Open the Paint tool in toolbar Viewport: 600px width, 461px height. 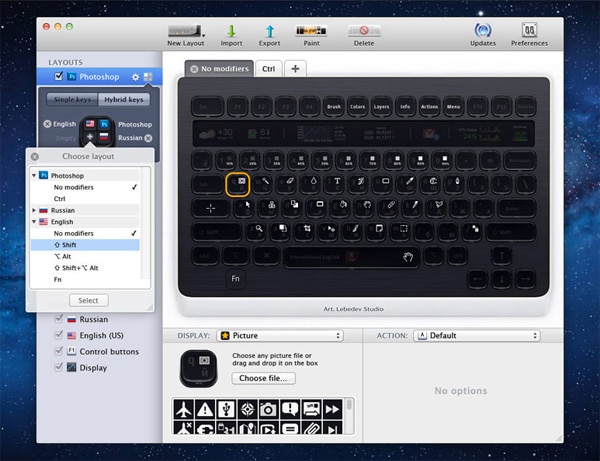tap(312, 31)
